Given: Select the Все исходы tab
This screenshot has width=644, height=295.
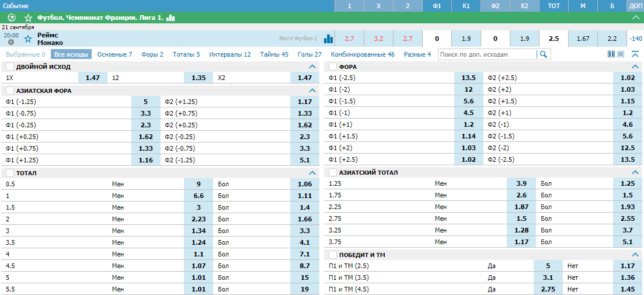Looking at the screenshot, I should (71, 54).
